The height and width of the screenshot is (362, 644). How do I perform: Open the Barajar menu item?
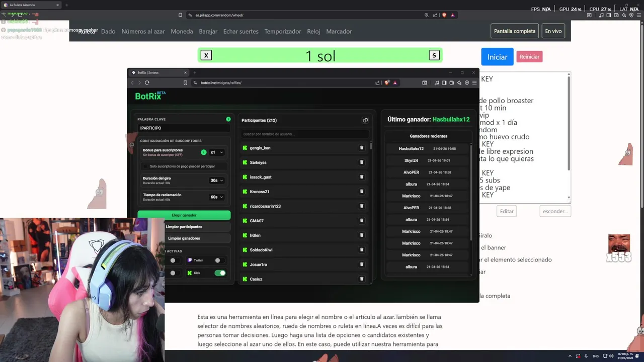208,31
